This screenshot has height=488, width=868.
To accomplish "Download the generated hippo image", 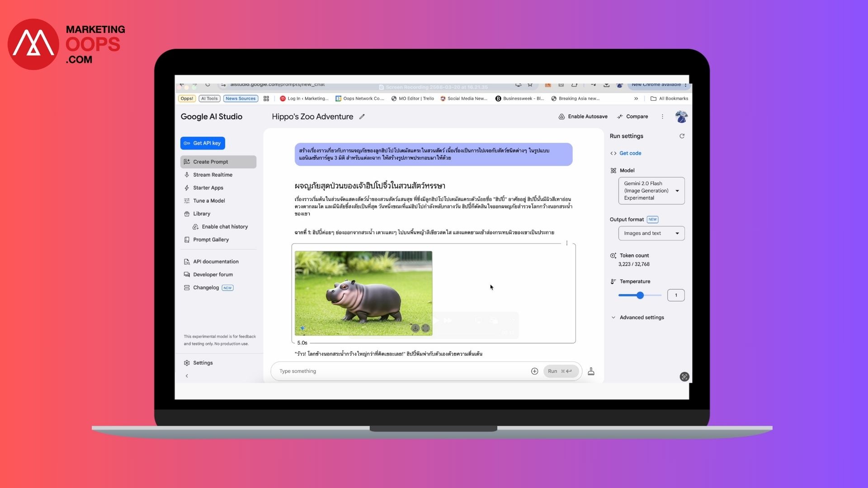I will pyautogui.click(x=415, y=328).
